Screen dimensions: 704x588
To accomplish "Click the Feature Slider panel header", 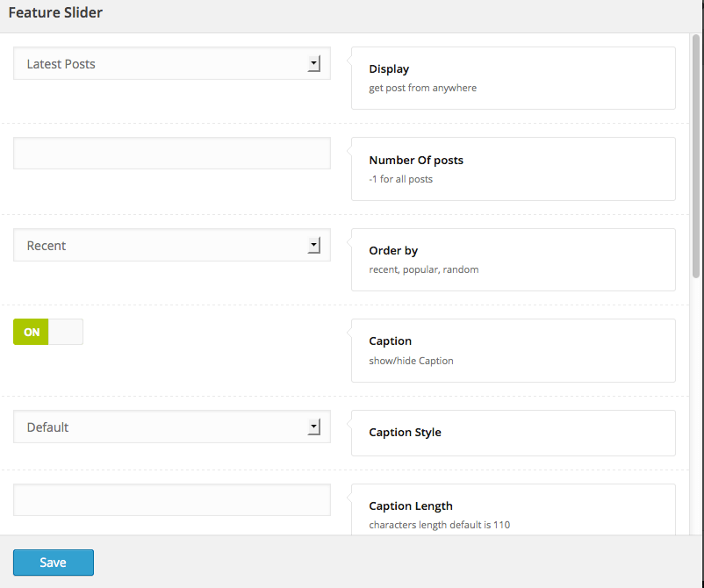I will 55,13.
